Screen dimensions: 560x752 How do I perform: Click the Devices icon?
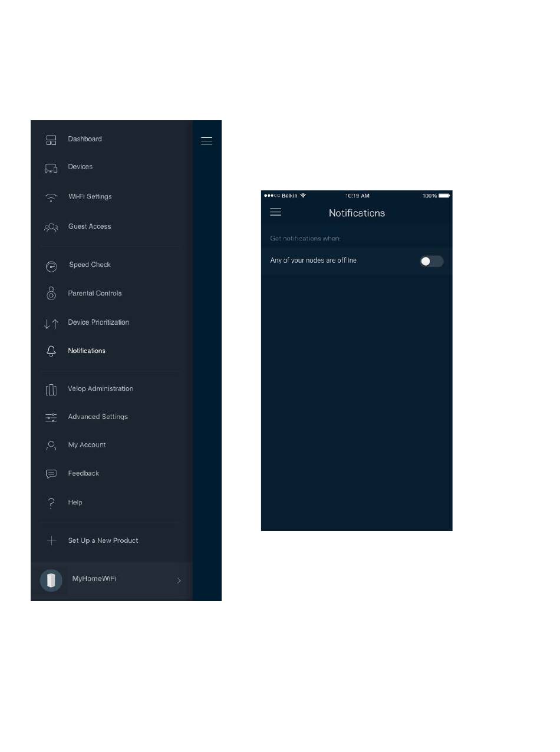pyautogui.click(x=51, y=169)
